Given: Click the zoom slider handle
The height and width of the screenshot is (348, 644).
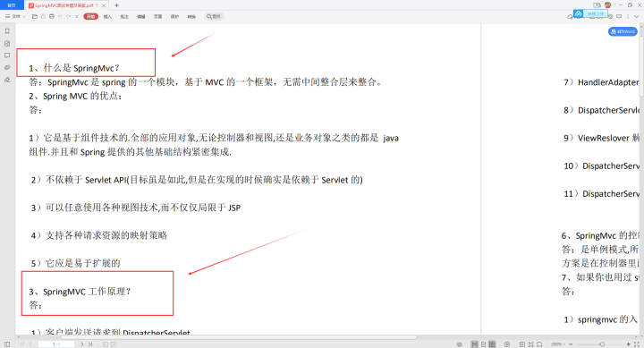Looking at the screenshot, I should click(x=602, y=344).
